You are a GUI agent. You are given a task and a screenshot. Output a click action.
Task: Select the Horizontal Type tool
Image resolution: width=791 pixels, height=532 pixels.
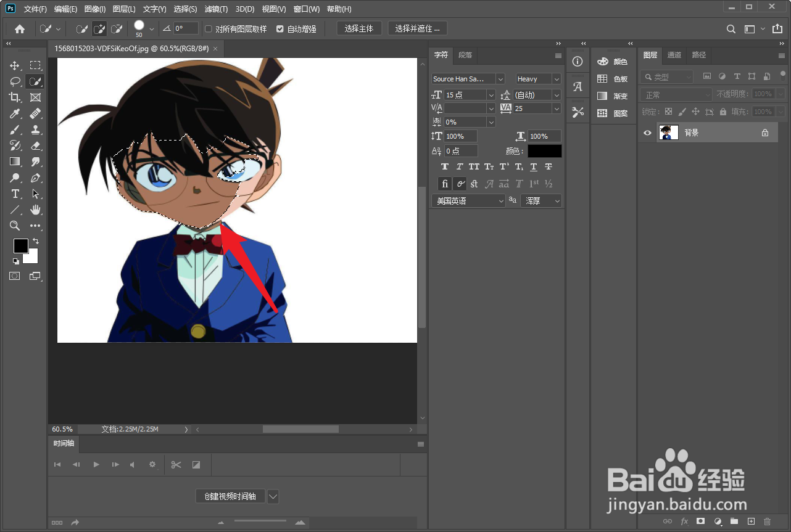[15, 194]
